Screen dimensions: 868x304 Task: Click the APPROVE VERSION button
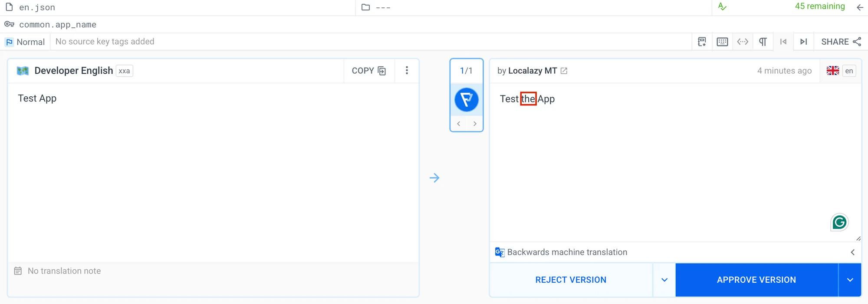[756, 280]
